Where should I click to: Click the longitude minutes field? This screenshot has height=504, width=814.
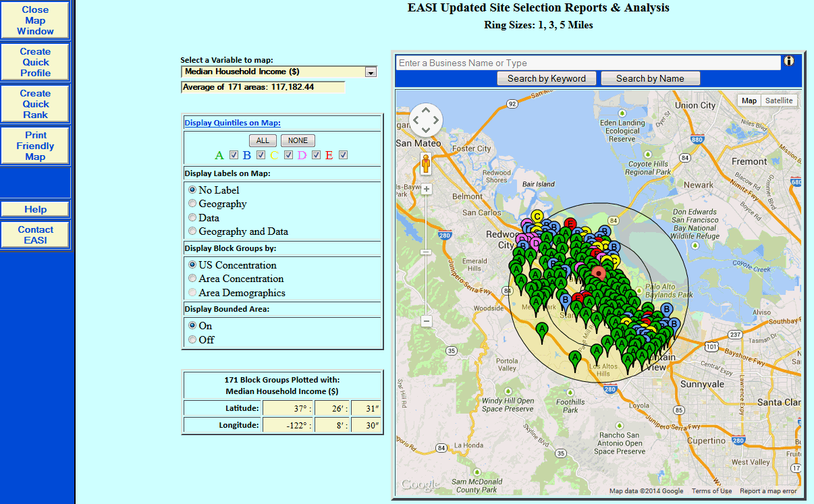[x=331, y=425]
